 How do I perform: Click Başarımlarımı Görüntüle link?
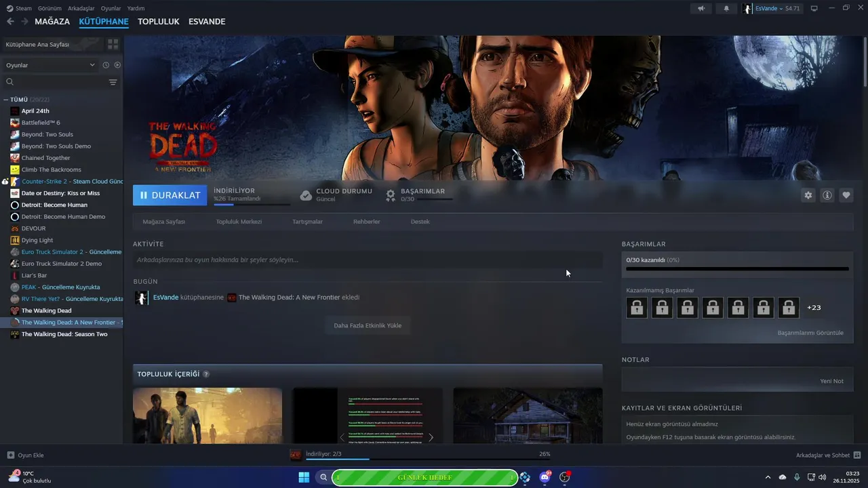point(810,333)
